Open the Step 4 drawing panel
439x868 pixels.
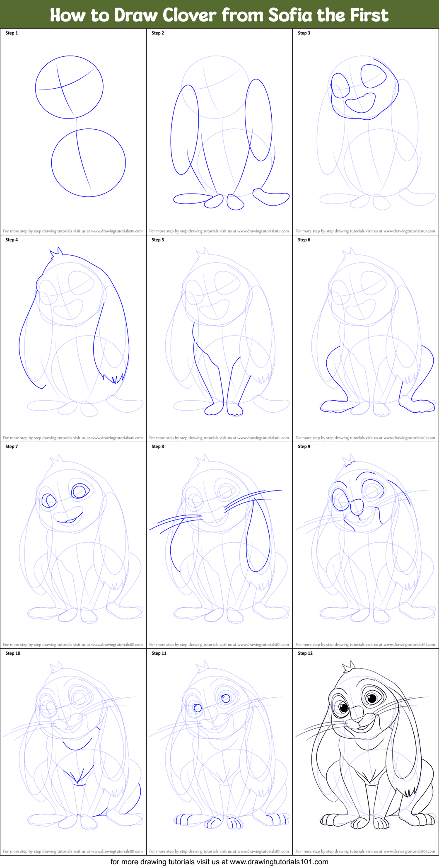[73, 338]
